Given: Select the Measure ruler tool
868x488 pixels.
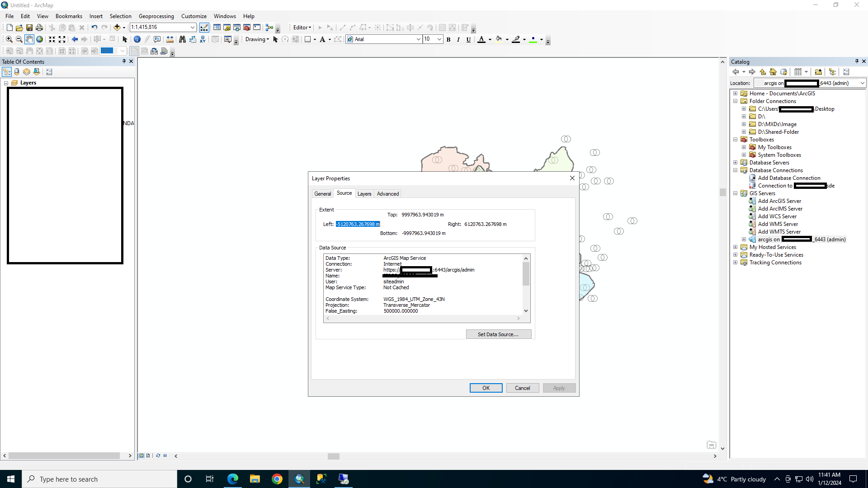Looking at the screenshot, I should 170,39.
